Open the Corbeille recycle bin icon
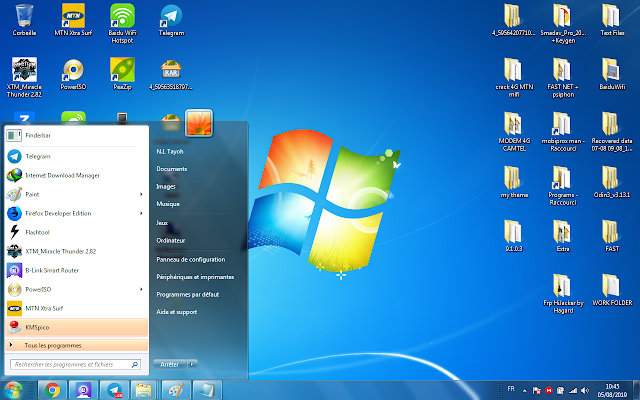This screenshot has height=400, width=640. click(24, 20)
